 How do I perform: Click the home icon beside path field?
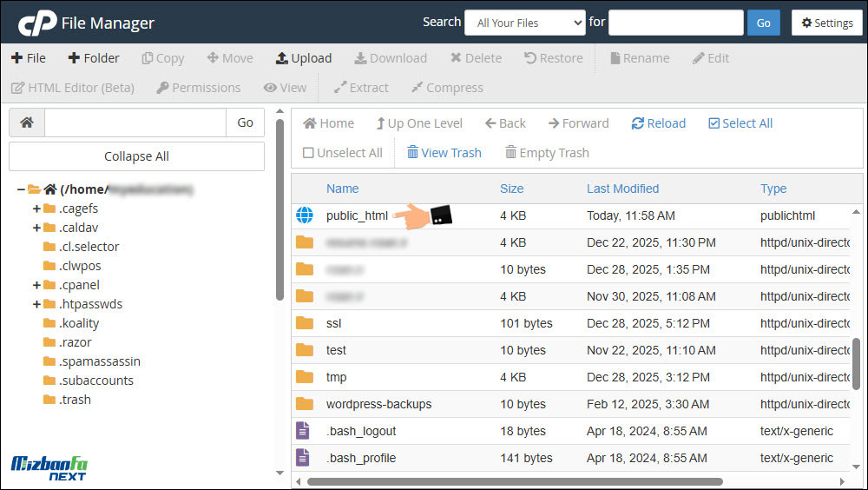coord(27,122)
